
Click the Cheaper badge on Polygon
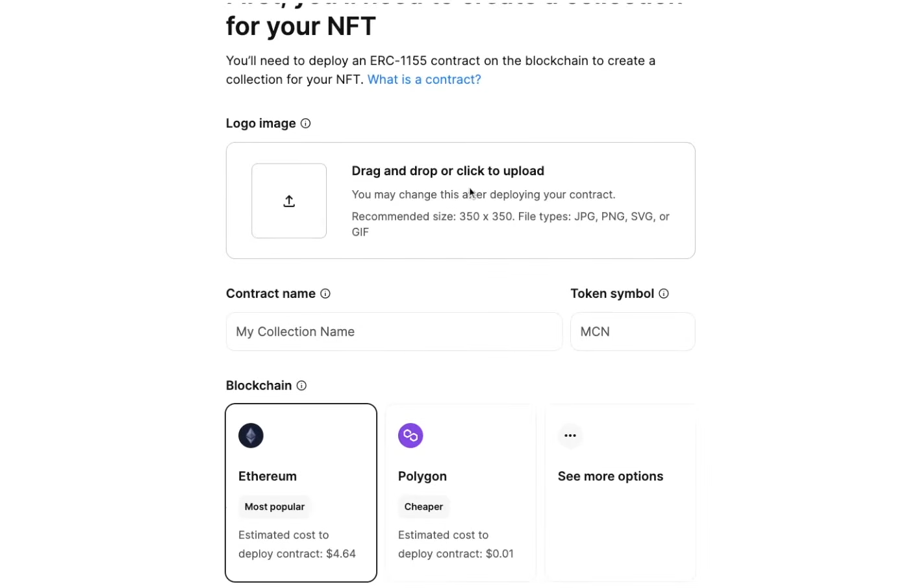click(423, 507)
